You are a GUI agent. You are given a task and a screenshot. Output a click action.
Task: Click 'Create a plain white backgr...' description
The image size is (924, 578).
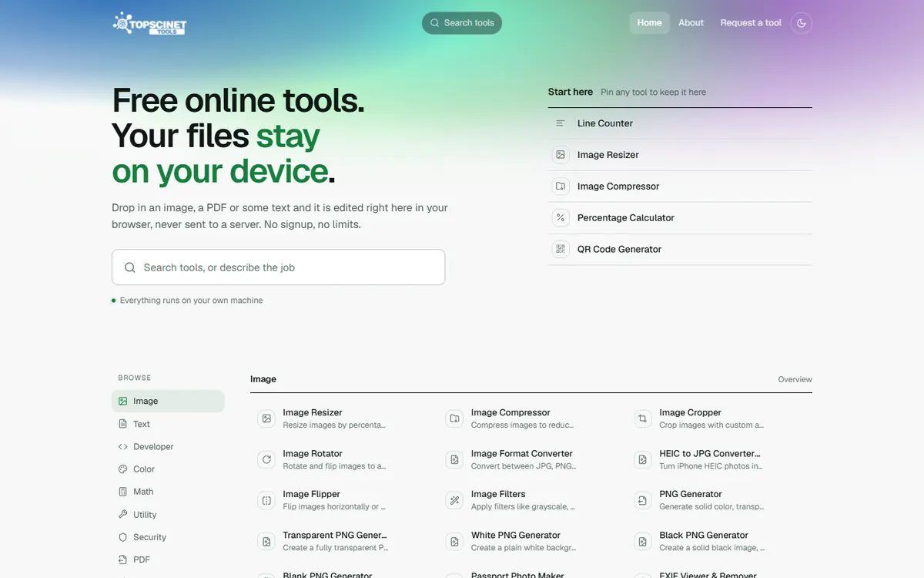coord(523,548)
